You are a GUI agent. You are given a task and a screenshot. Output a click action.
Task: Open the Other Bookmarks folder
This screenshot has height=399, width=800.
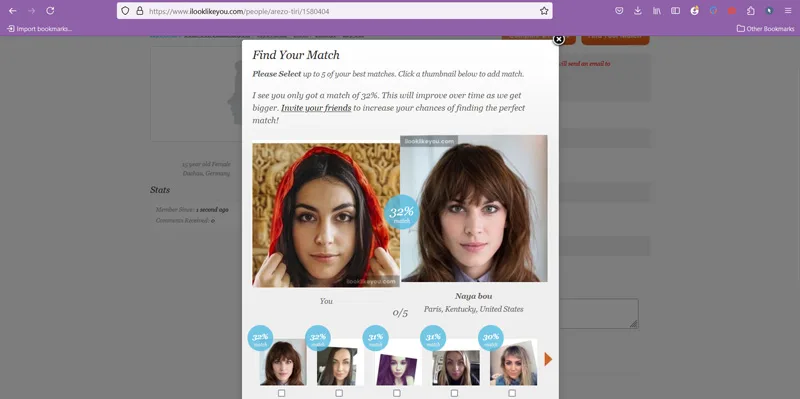point(765,29)
